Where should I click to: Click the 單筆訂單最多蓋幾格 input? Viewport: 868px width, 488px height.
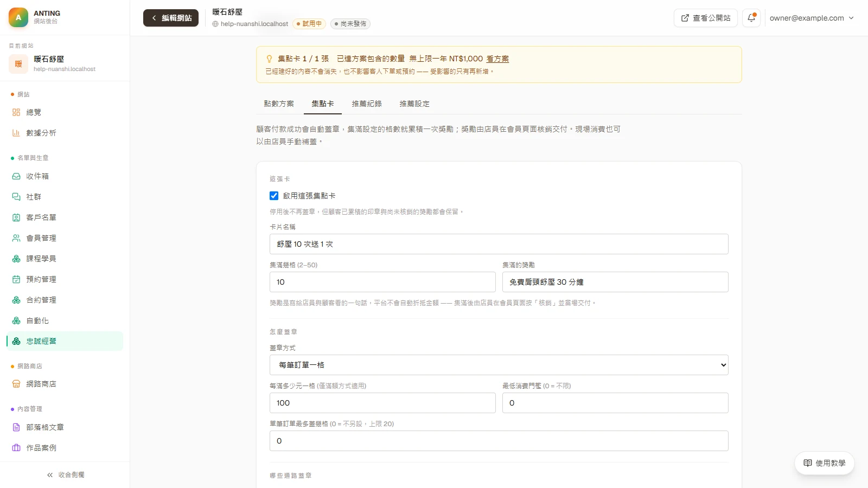tap(499, 441)
